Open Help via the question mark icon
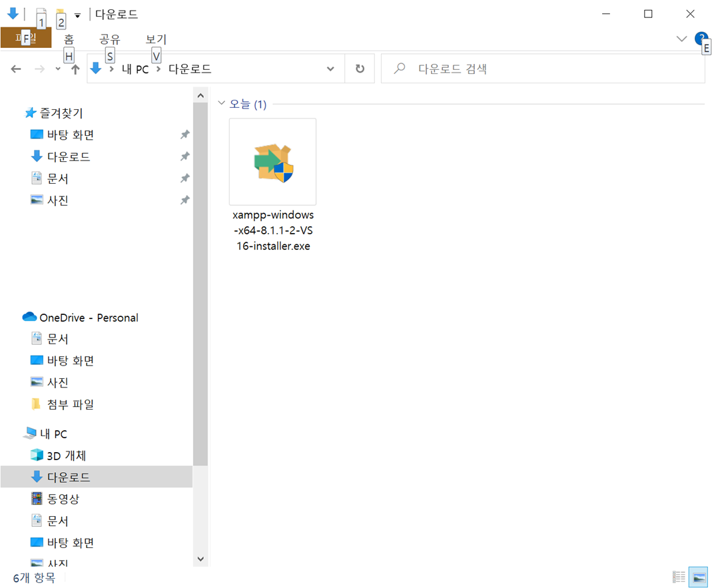The width and height of the screenshot is (712, 588). coord(701,39)
